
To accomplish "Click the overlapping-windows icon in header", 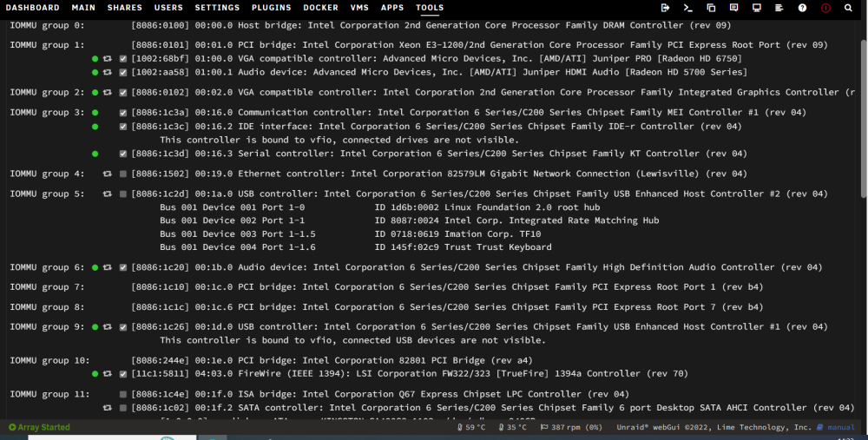I will [712, 8].
